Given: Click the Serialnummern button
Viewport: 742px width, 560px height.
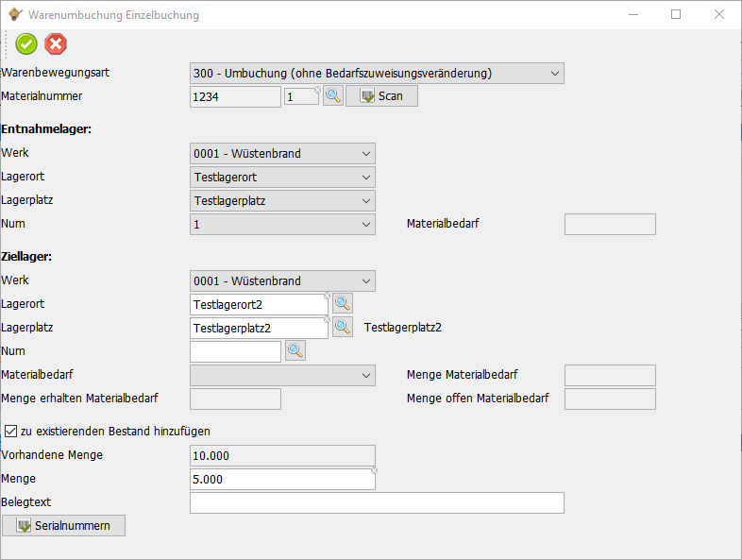Looking at the screenshot, I should click(63, 525).
